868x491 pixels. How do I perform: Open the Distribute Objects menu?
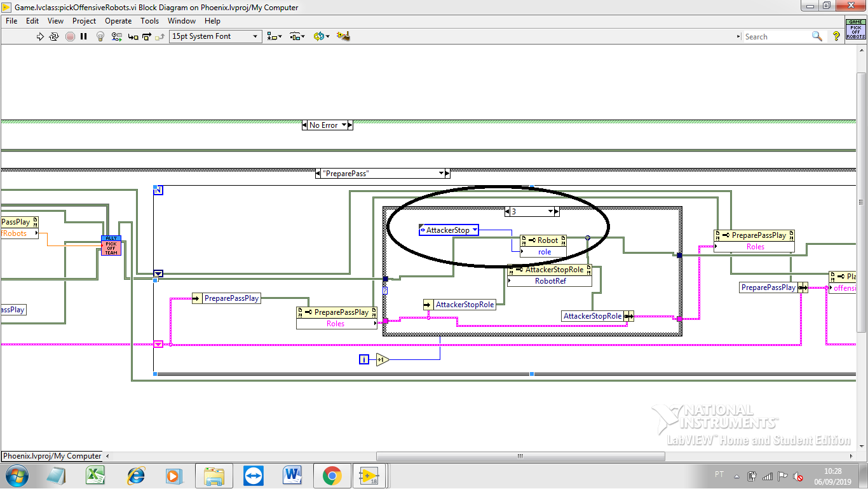click(x=297, y=36)
